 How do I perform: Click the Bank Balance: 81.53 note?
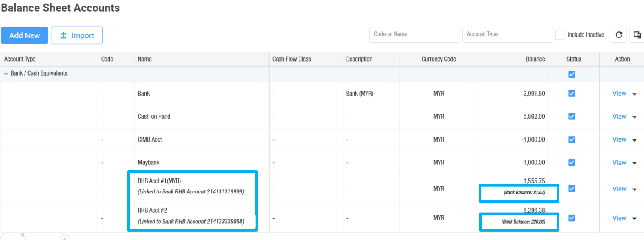(x=524, y=192)
